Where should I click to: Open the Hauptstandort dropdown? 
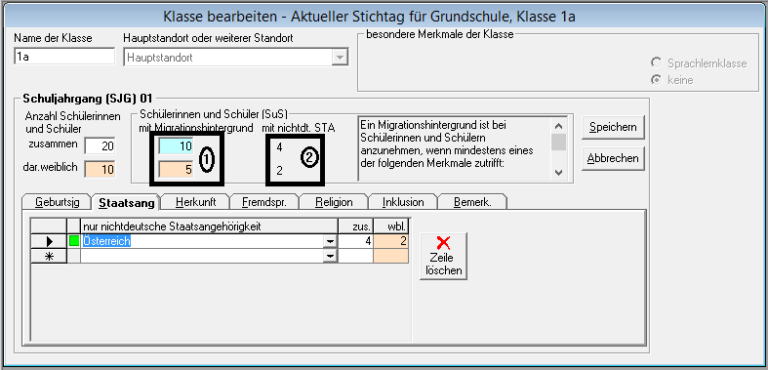click(339, 57)
